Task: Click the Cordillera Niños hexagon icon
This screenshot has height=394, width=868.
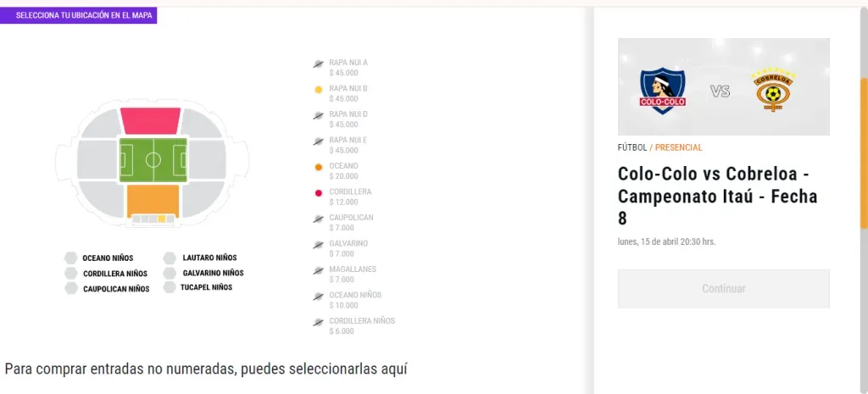Action: (x=71, y=274)
